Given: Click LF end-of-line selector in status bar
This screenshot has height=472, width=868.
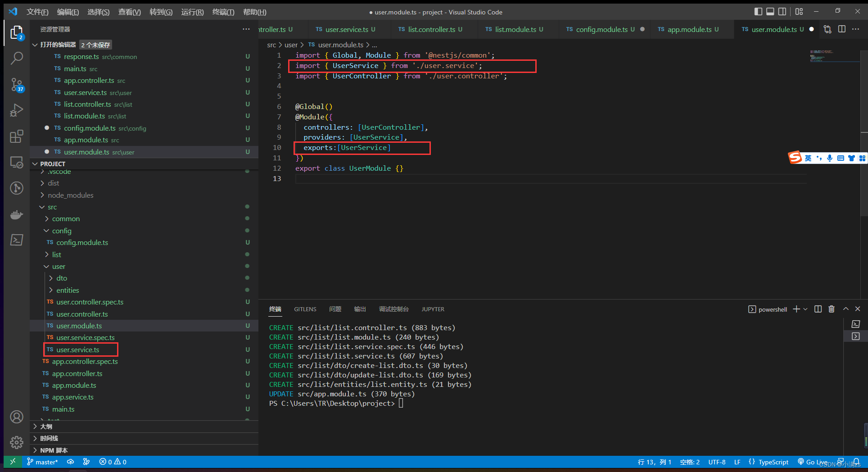Looking at the screenshot, I should (x=737, y=462).
